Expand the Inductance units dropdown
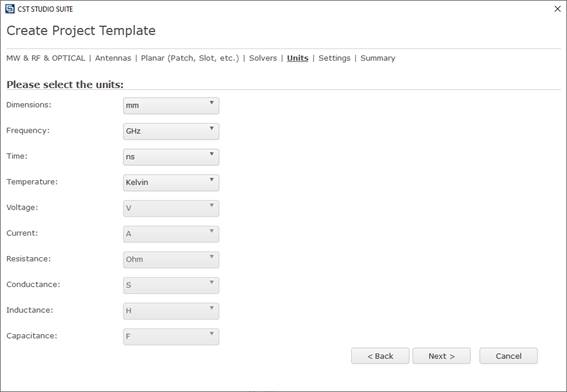567x392 pixels. coord(171,311)
